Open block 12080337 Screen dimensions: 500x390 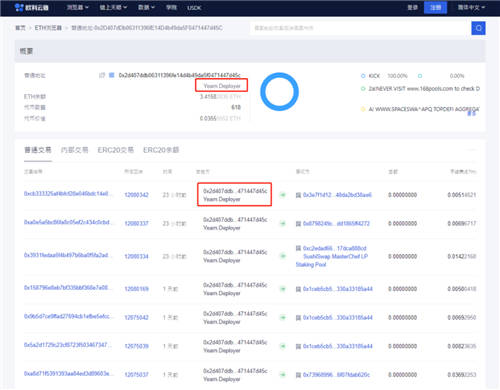136,223
